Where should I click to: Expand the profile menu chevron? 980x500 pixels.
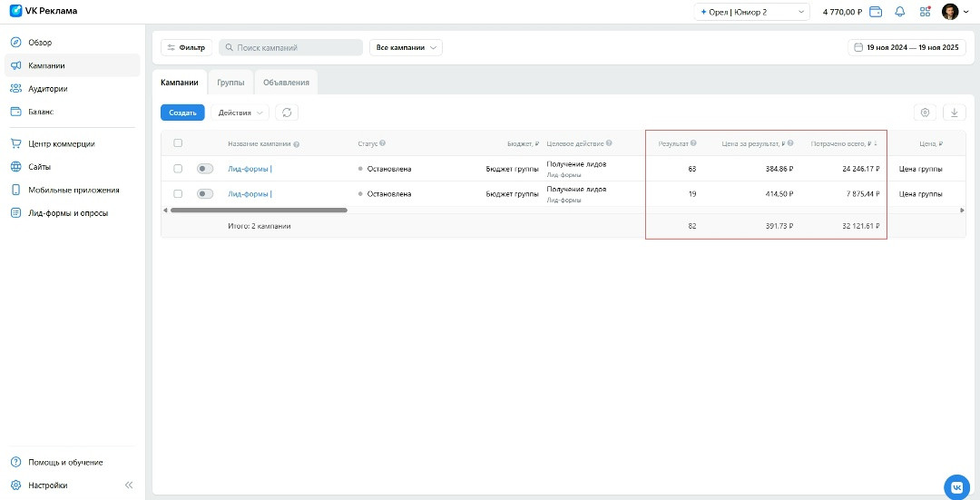(966, 12)
